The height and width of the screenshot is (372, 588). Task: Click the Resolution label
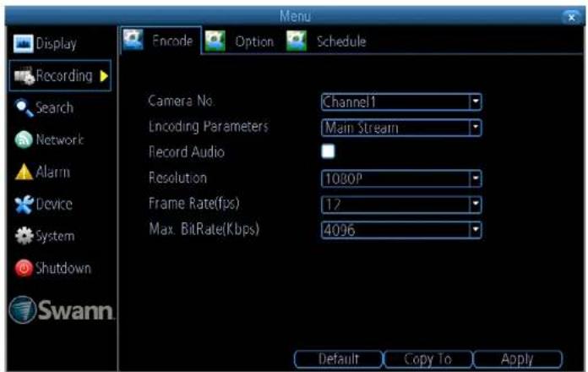click(x=177, y=178)
